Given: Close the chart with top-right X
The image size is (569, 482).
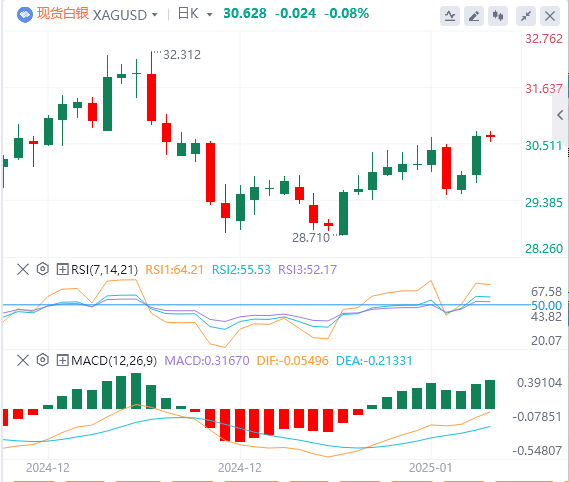Looking at the screenshot, I should (x=550, y=16).
